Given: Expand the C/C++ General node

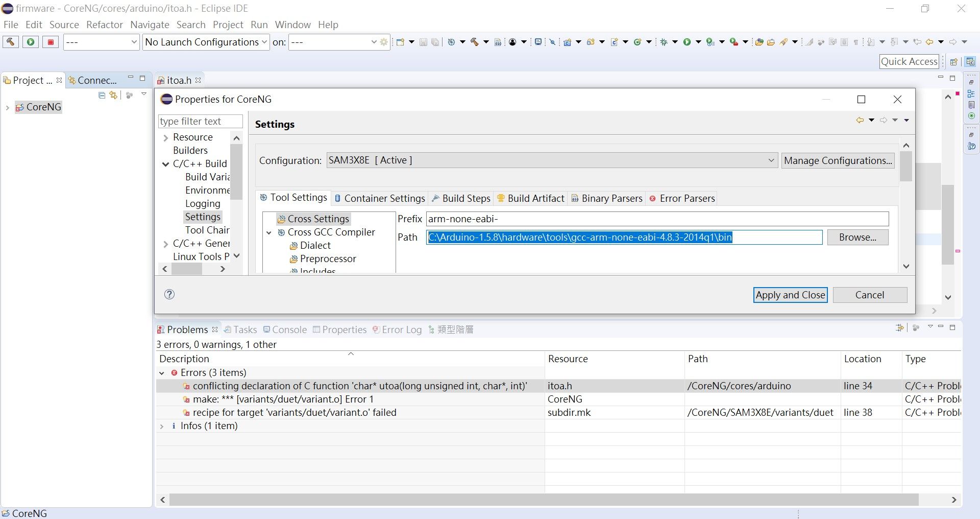Looking at the screenshot, I should pos(165,244).
